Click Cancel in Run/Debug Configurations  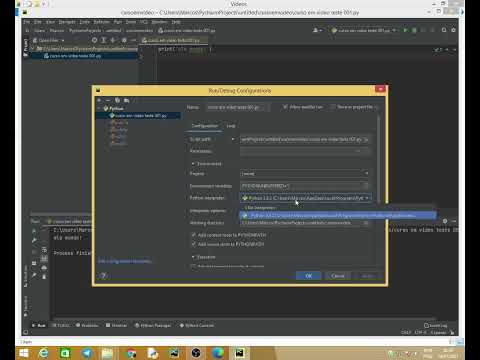click(338, 276)
